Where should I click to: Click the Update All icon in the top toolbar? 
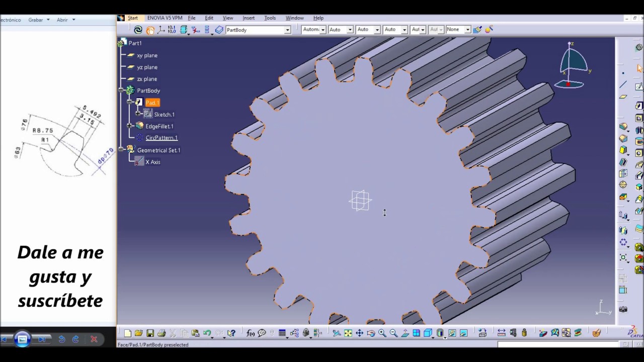tap(138, 30)
